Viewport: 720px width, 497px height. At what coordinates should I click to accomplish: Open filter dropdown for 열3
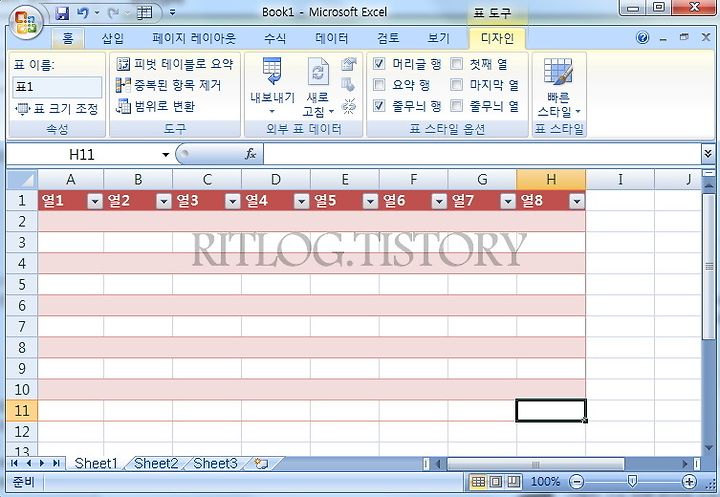(x=233, y=201)
